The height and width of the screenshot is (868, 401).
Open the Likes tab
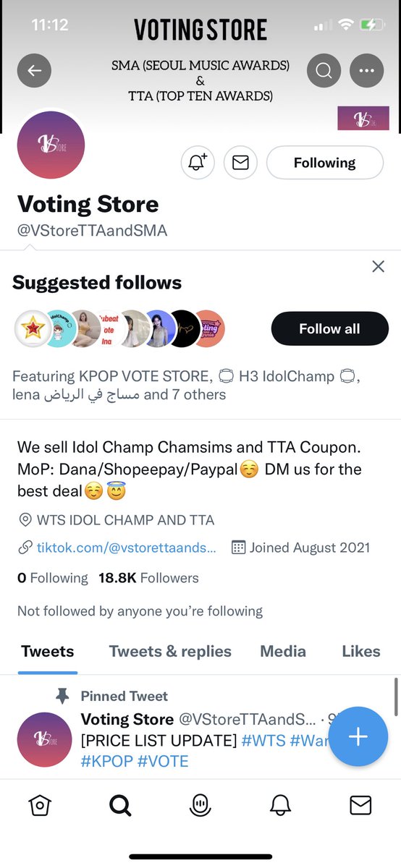pyautogui.click(x=361, y=651)
